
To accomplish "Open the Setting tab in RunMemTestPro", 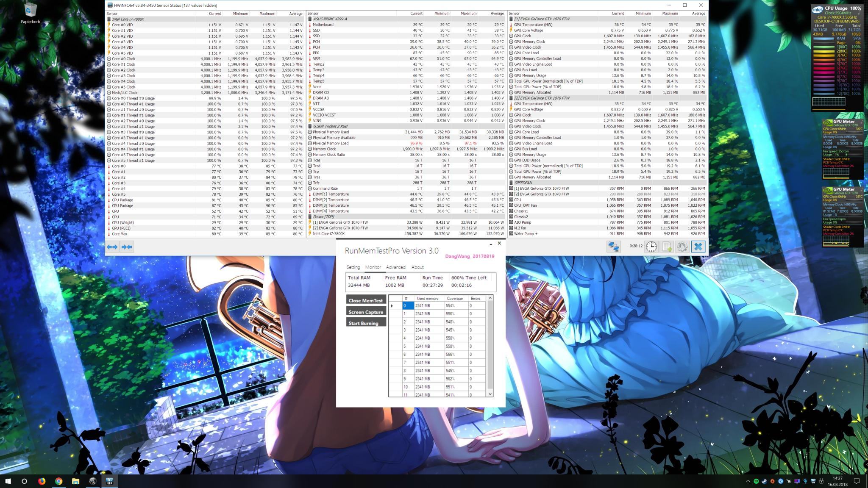I will 353,267.
